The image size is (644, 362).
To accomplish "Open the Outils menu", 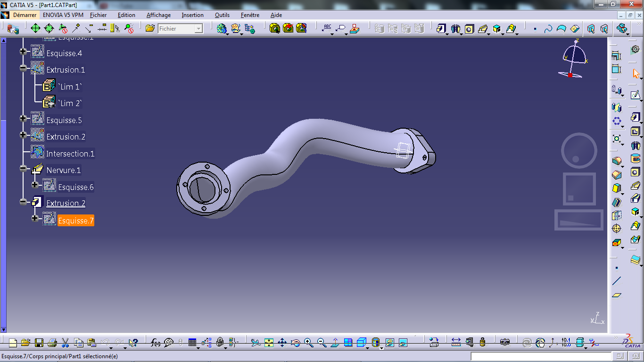I will pyautogui.click(x=223, y=15).
